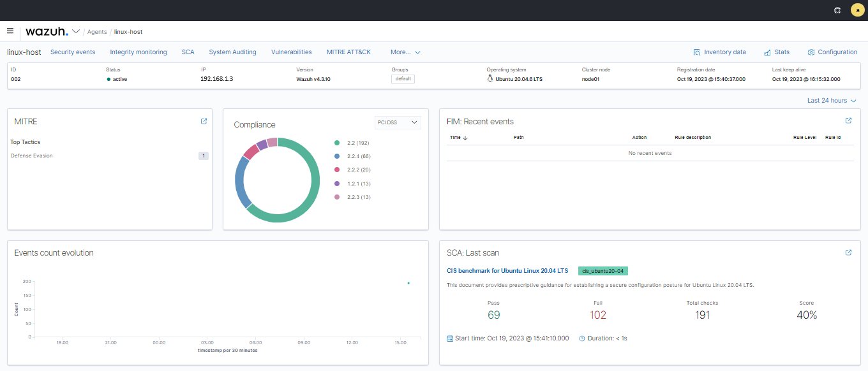The height and width of the screenshot is (371, 868).
Task: Expand the More... modules dropdown
Action: point(405,52)
